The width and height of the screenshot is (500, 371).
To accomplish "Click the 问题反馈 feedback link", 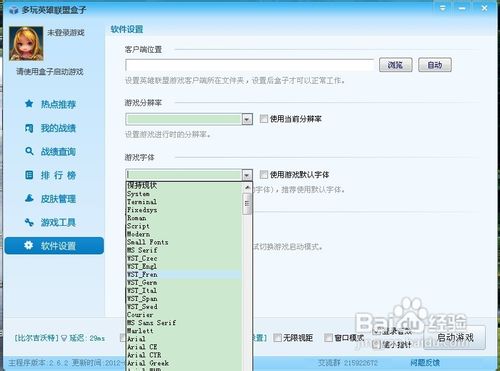I will (x=425, y=362).
